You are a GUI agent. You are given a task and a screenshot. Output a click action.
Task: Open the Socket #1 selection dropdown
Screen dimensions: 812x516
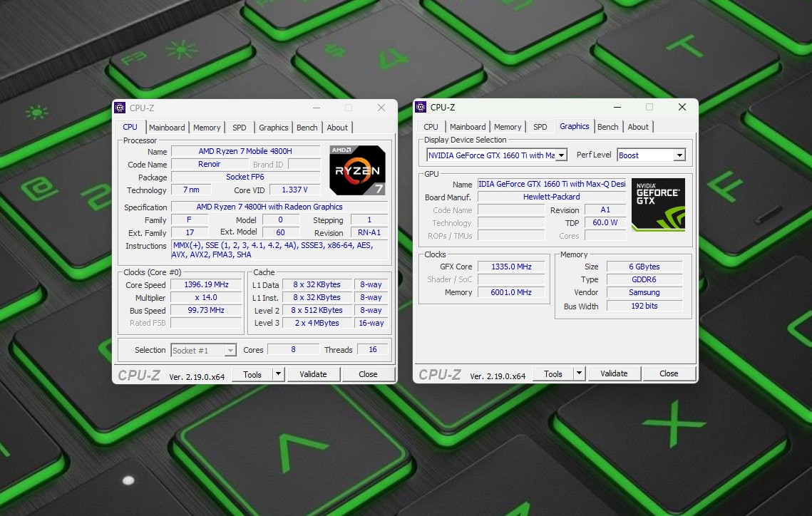point(230,351)
